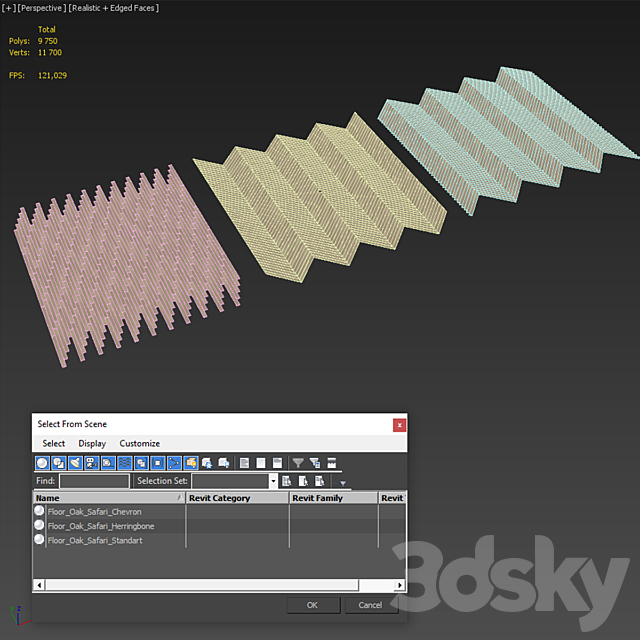
Task: Click geometry sphere icon beside Floor_Oak_Safari_Herringbone
Action: [39, 525]
